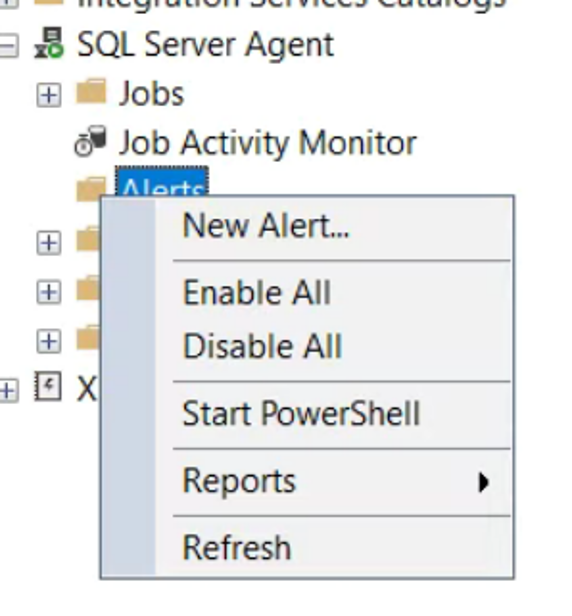Expand the Jobs folder
The image size is (572, 616).
pyautogui.click(x=49, y=95)
